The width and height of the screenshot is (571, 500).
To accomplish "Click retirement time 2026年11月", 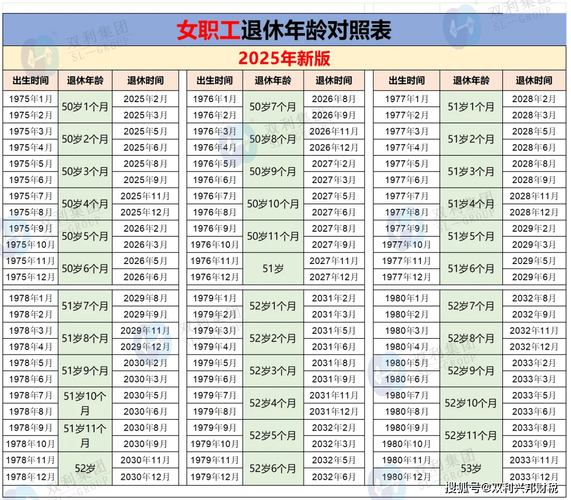I will [x=334, y=131].
